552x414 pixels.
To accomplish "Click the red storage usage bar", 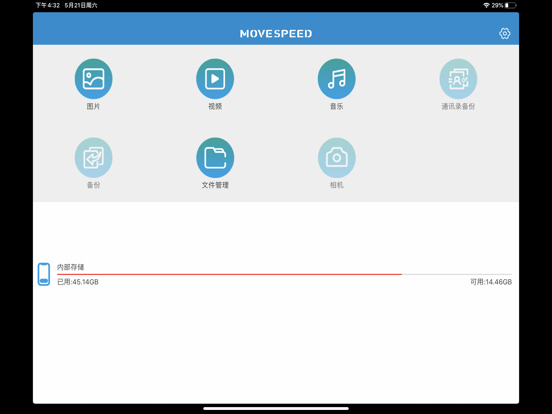I will click(229, 274).
